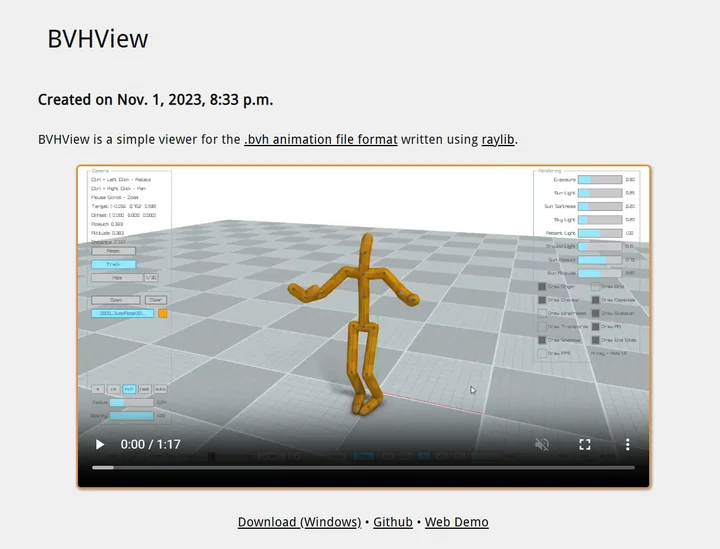Image resolution: width=720 pixels, height=549 pixels.
Task: Enter fullscreen mode for the video
Action: coord(585,444)
